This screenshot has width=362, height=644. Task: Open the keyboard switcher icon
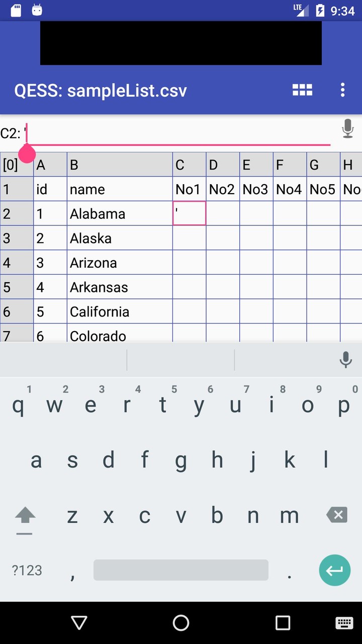point(344,623)
